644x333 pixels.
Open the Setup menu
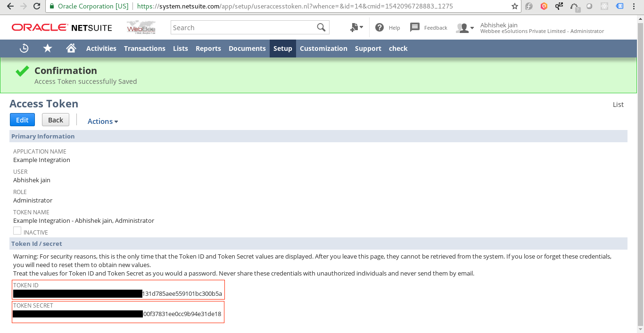point(283,49)
